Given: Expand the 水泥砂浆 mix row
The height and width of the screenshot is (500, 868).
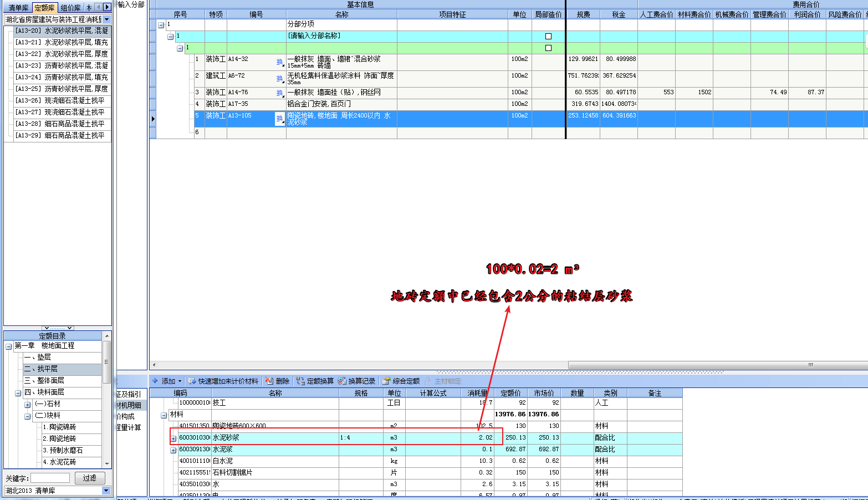Looking at the screenshot, I should click(173, 438).
